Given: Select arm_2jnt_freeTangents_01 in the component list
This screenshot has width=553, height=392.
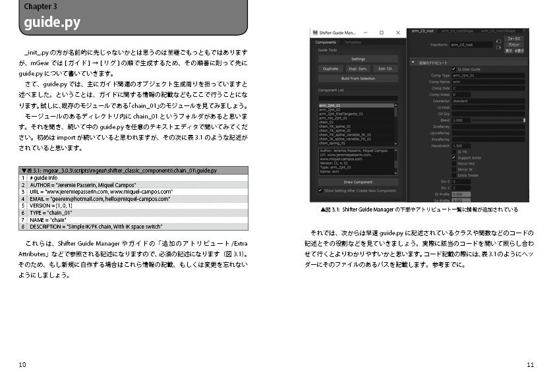Looking at the screenshot, I should pos(356,114).
